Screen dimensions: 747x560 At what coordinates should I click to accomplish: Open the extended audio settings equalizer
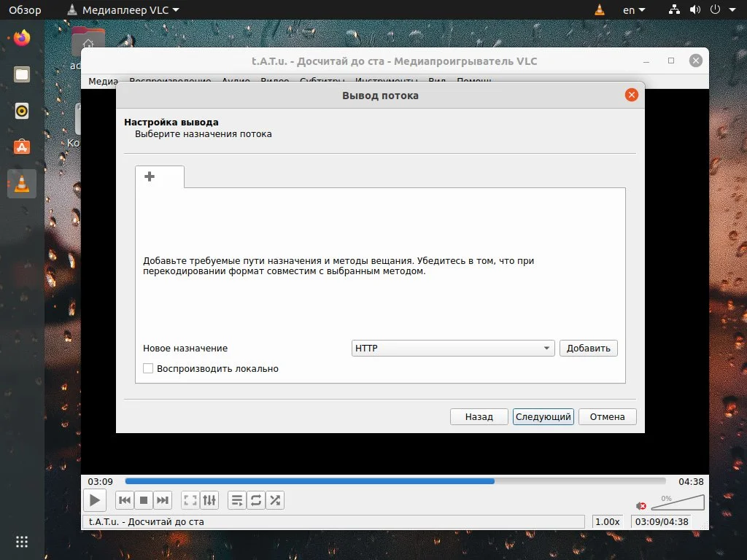209,500
